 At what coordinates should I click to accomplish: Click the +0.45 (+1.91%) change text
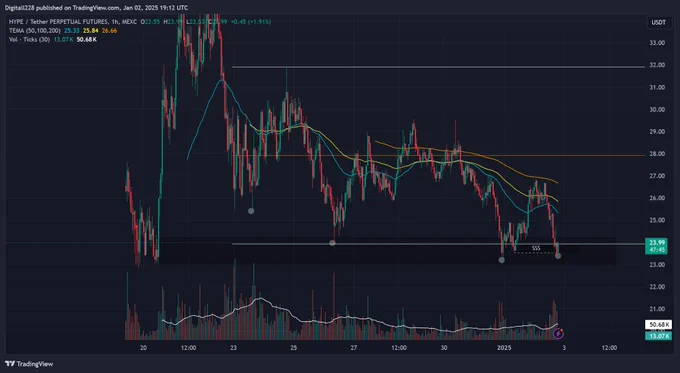pyautogui.click(x=250, y=21)
